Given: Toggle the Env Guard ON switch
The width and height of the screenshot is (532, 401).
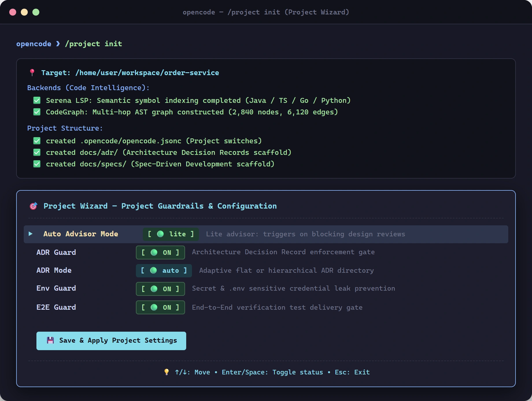Looking at the screenshot, I should coord(160,289).
